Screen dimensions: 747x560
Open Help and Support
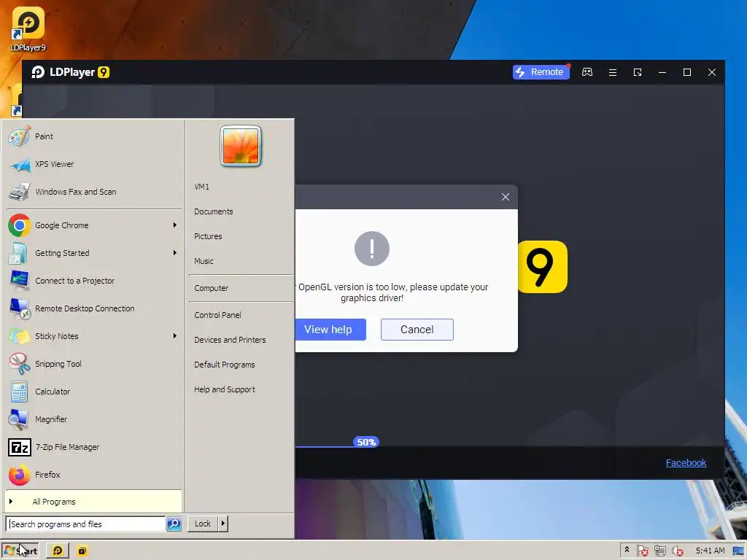(241, 389)
